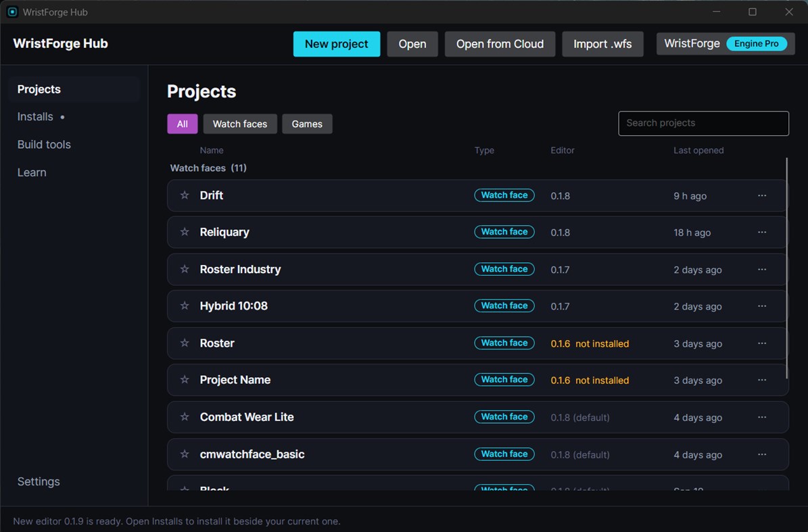Click the Editor column header
The image size is (808, 532).
coord(562,150)
